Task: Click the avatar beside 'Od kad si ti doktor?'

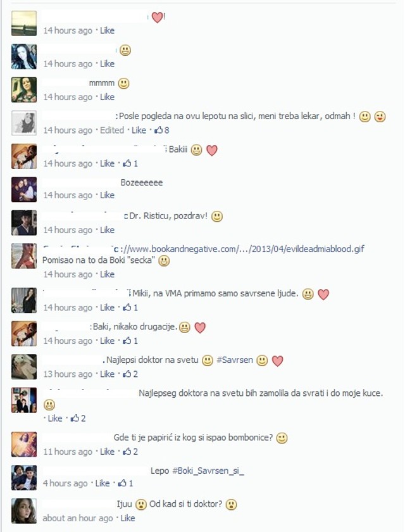Action: 23,510
